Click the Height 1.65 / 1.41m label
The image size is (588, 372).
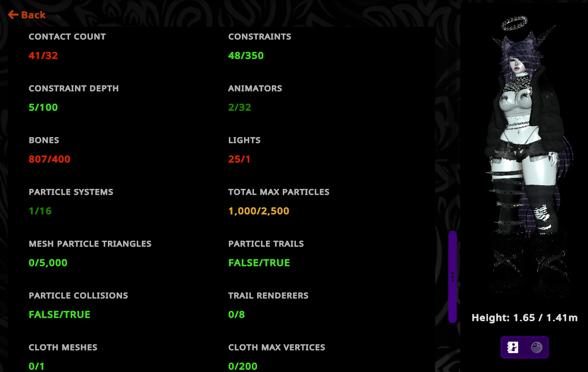(x=525, y=318)
